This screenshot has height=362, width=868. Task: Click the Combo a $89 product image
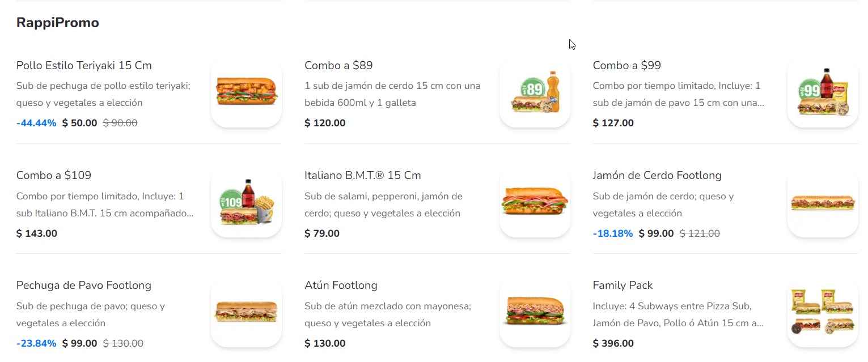coord(534,92)
